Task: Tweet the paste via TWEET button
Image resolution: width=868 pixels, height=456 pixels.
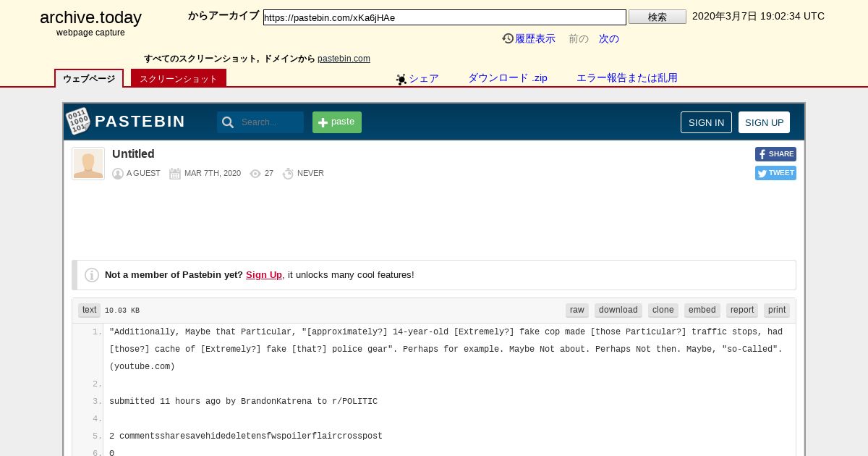Action: click(x=775, y=173)
